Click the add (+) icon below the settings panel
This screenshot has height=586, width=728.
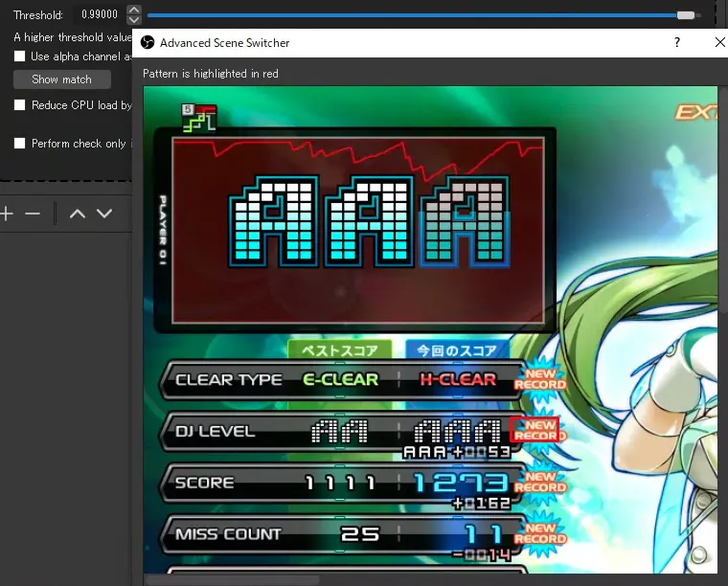pos(7,214)
